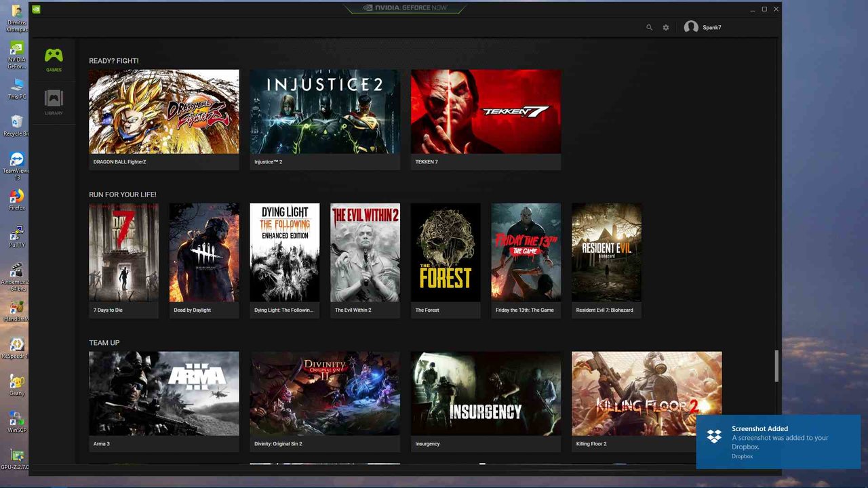Select Resident Evil 7: Biohazard cover
Viewport: 868px width, 488px height.
pyautogui.click(x=606, y=252)
